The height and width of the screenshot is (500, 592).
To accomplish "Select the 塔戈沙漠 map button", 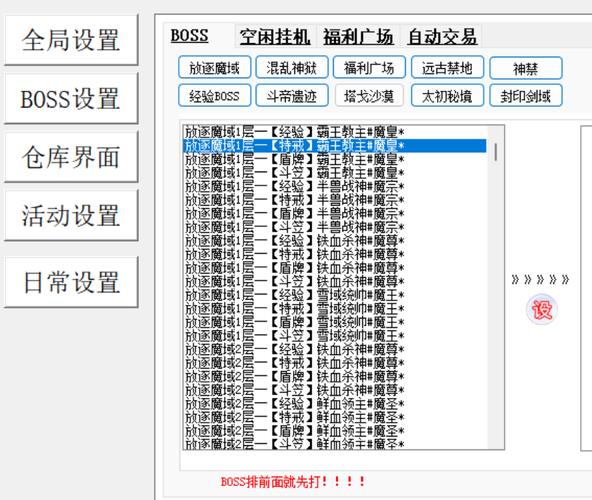I will point(369,96).
